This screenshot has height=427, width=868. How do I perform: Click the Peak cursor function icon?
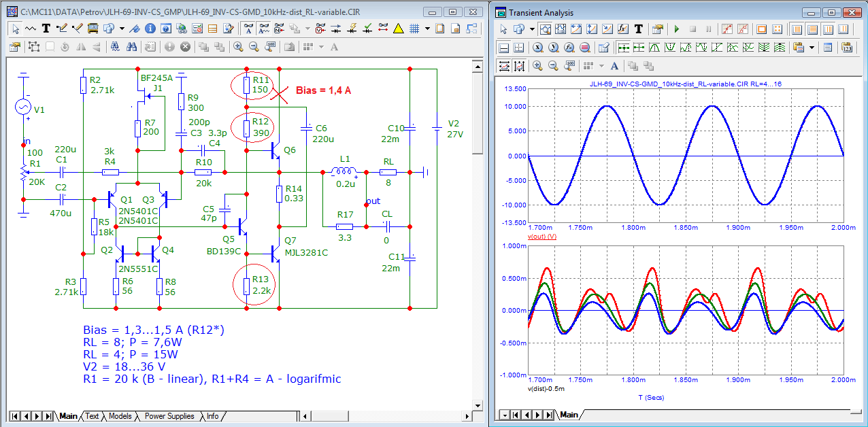pos(655,48)
